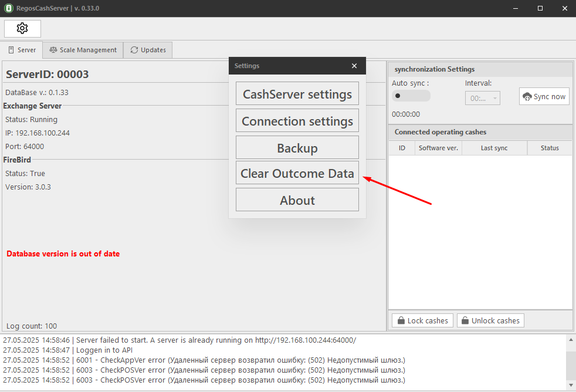This screenshot has height=392, width=576.
Task: Open Connection settings
Action: pos(297,121)
